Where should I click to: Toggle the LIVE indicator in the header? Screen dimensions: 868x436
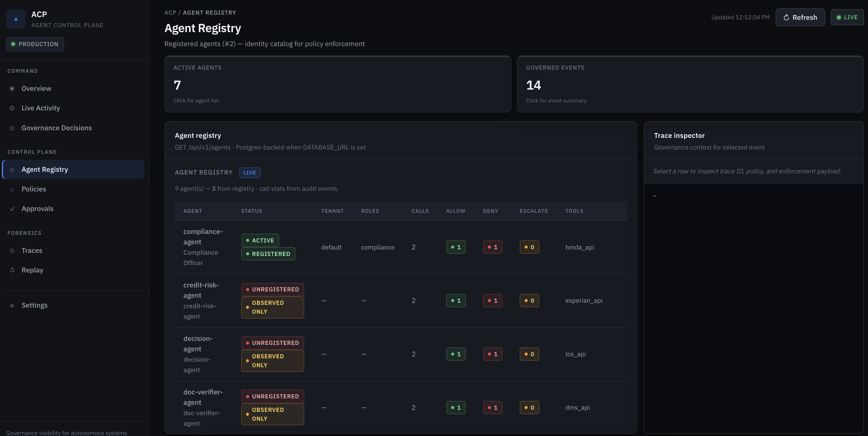(847, 17)
